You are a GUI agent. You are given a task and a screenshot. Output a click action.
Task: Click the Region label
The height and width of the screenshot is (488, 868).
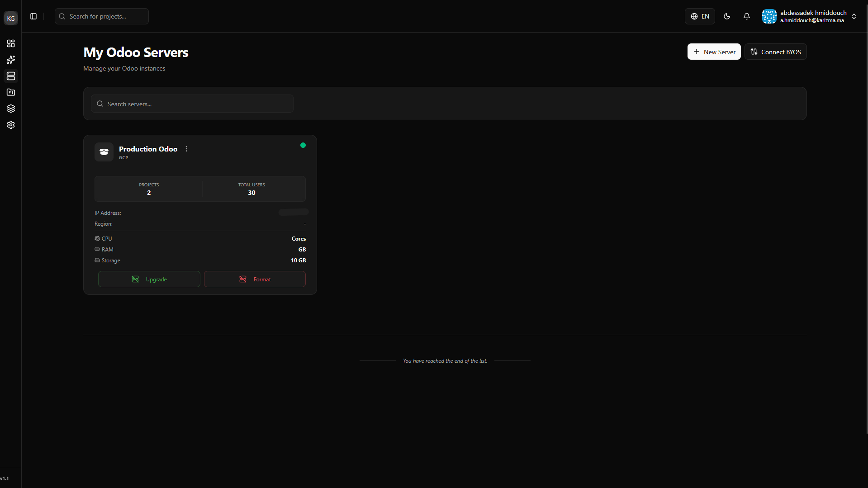point(104,224)
